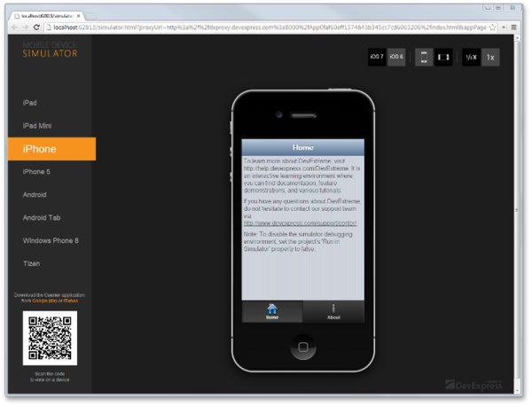The image size is (532, 407).
Task: Tap the About info icon in phone
Action: coord(333,309)
